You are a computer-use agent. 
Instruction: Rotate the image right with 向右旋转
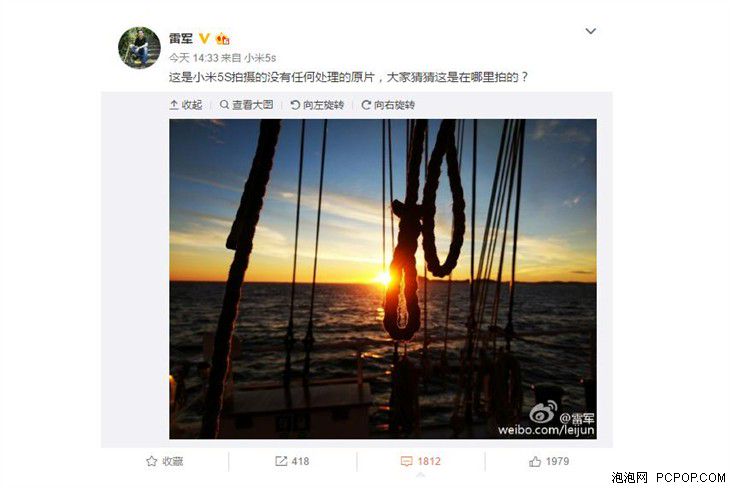pyautogui.click(x=388, y=105)
